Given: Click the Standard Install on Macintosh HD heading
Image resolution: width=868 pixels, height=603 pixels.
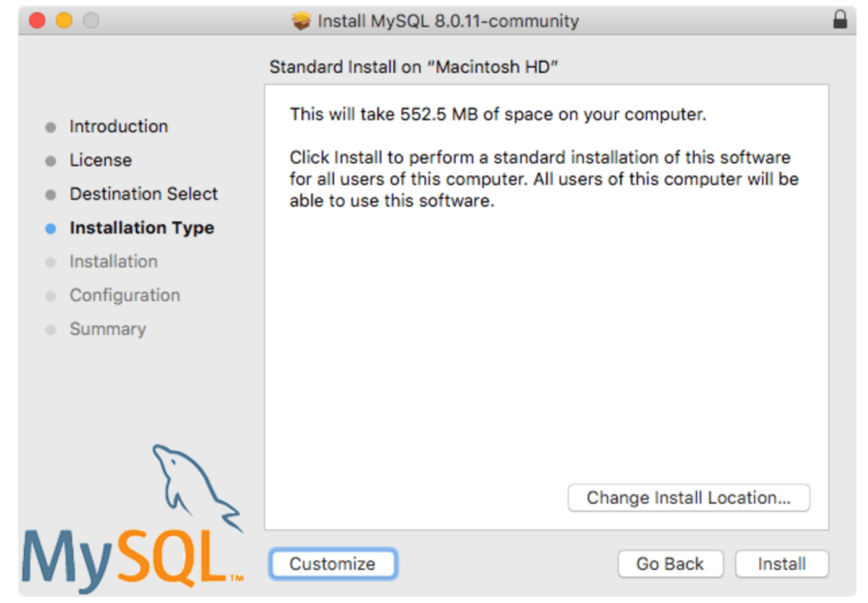Looking at the screenshot, I should pos(414,67).
